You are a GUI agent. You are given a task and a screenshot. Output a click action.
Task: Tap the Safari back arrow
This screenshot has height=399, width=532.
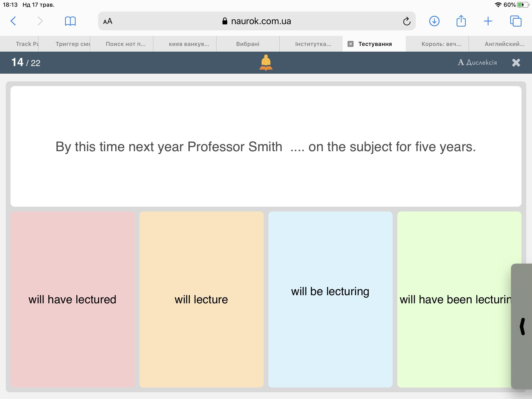(x=13, y=21)
